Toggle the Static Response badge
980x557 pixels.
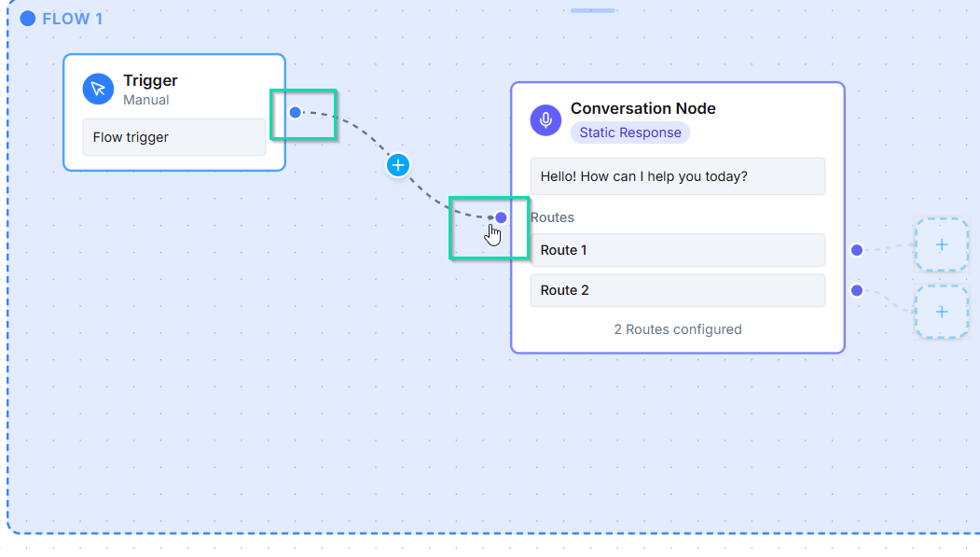[x=629, y=132]
